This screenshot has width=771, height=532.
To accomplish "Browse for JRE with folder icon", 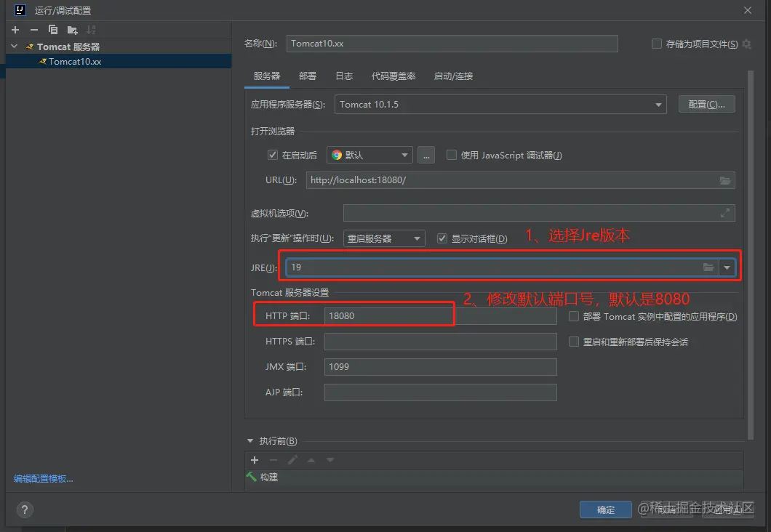I will (708, 267).
